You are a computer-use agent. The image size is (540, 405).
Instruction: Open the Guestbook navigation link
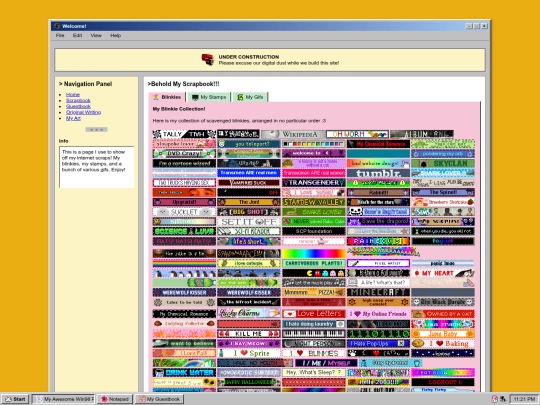pyautogui.click(x=78, y=106)
